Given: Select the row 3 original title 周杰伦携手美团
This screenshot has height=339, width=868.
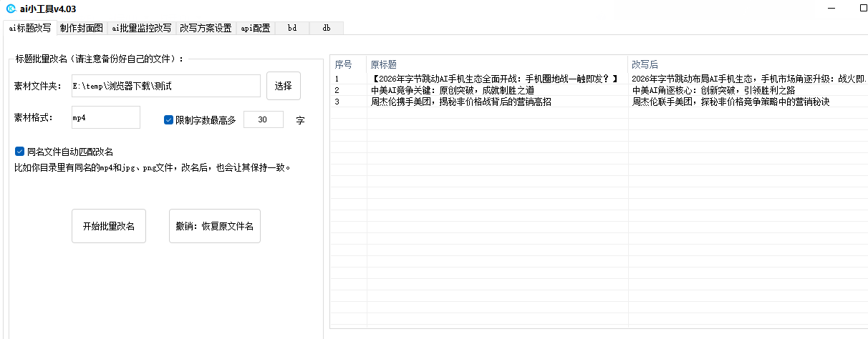Looking at the screenshot, I should pyautogui.click(x=460, y=102).
